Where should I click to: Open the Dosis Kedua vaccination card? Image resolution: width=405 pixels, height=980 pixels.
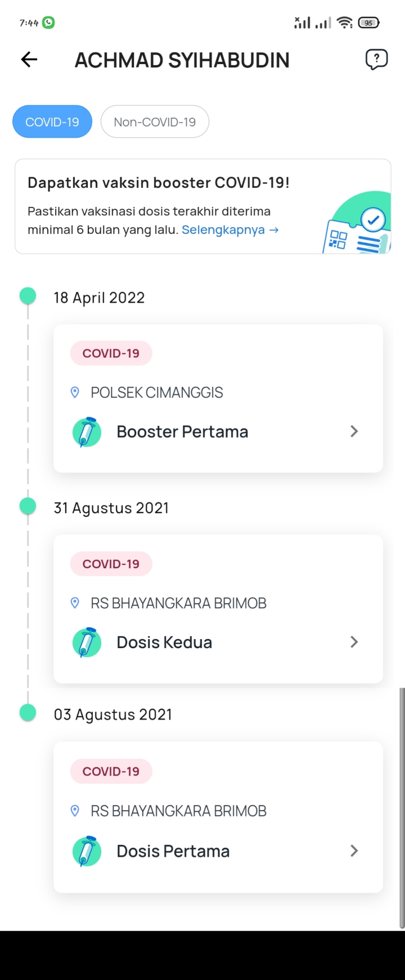coord(218,609)
